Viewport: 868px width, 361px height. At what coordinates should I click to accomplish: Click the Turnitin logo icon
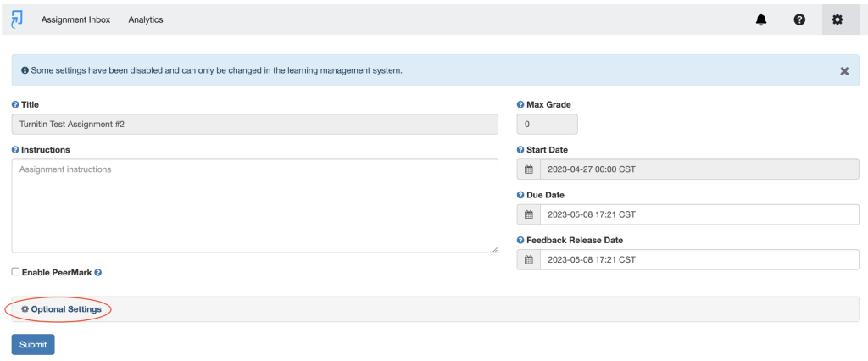coord(17,19)
